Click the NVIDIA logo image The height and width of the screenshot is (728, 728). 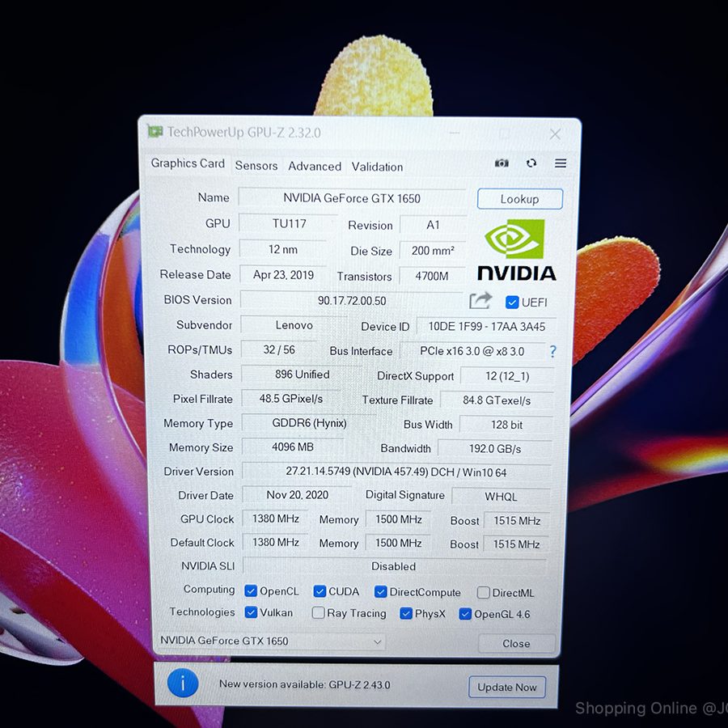[x=516, y=250]
